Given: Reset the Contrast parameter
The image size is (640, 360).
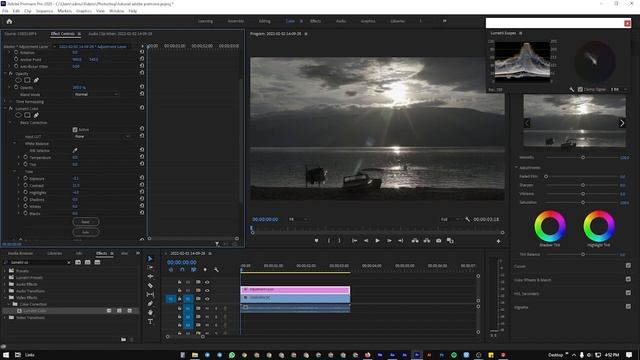Looking at the screenshot, I should click(142, 184).
